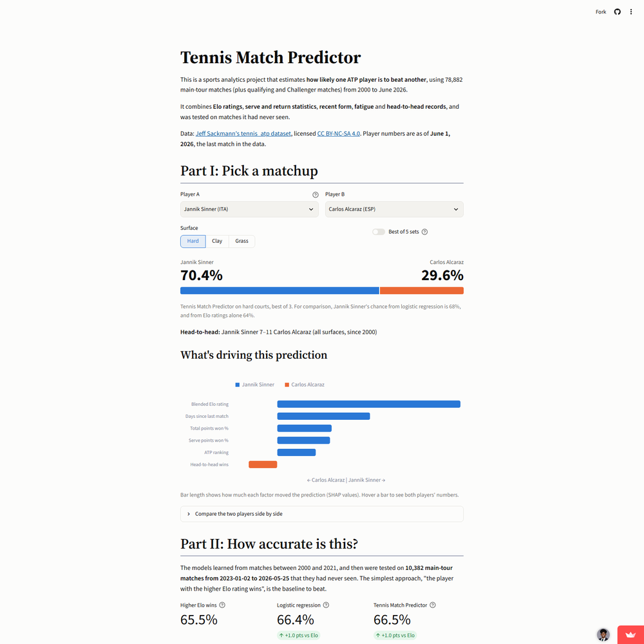Viewport: 644px width, 644px height.
Task: Click the Head-to-head record line
Action: coord(278,332)
